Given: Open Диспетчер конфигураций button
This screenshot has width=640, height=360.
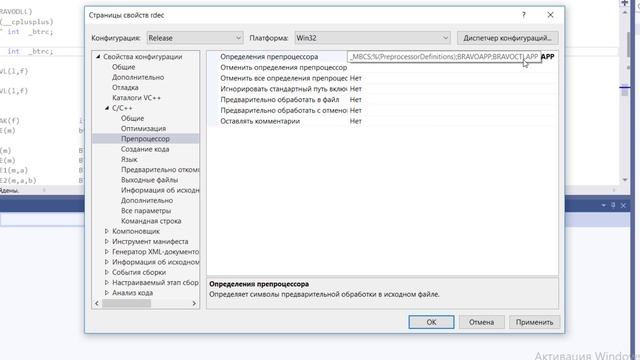Looking at the screenshot, I should (x=507, y=38).
